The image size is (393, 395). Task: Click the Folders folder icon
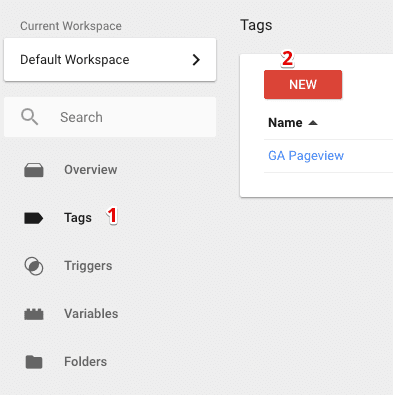tap(34, 362)
